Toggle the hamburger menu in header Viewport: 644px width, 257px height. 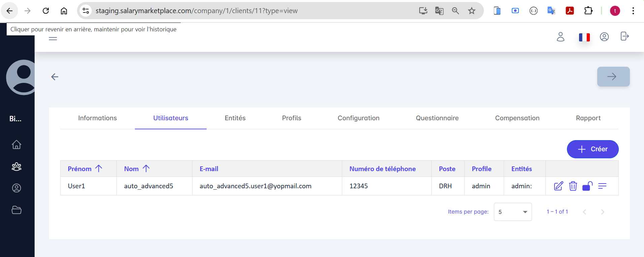(53, 39)
